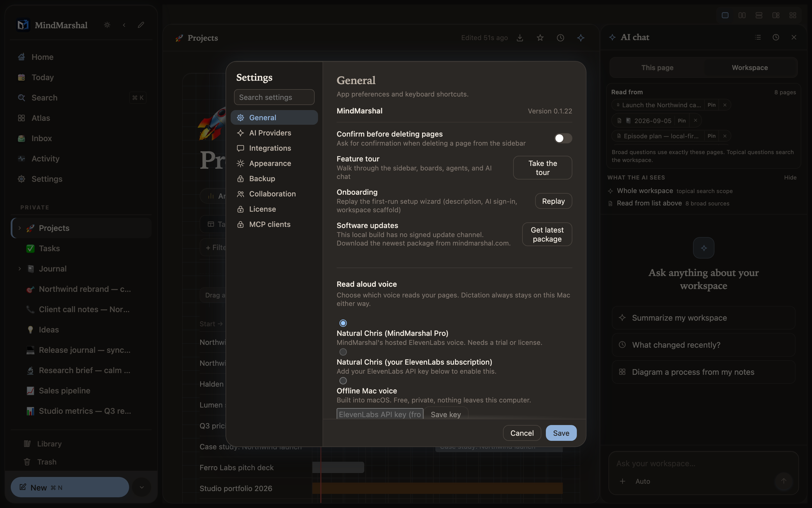Screen dimensions: 812x508
Task: Open MCP clients settings section
Action: coord(274,224)
